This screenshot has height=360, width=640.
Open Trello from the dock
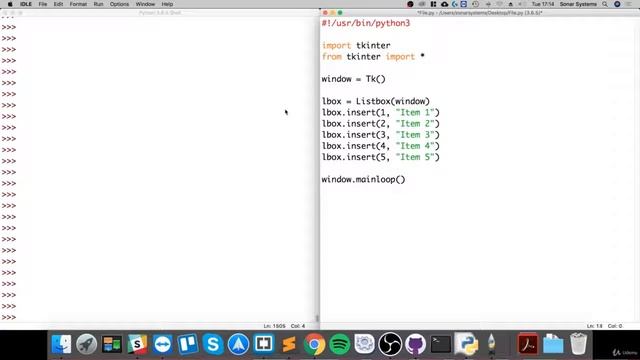coord(188,344)
